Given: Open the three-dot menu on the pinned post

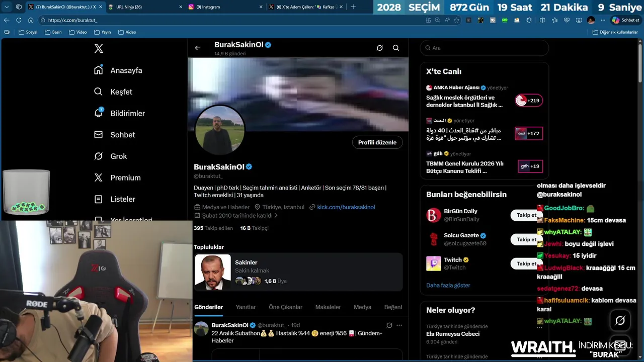Looking at the screenshot, I should pos(399,325).
